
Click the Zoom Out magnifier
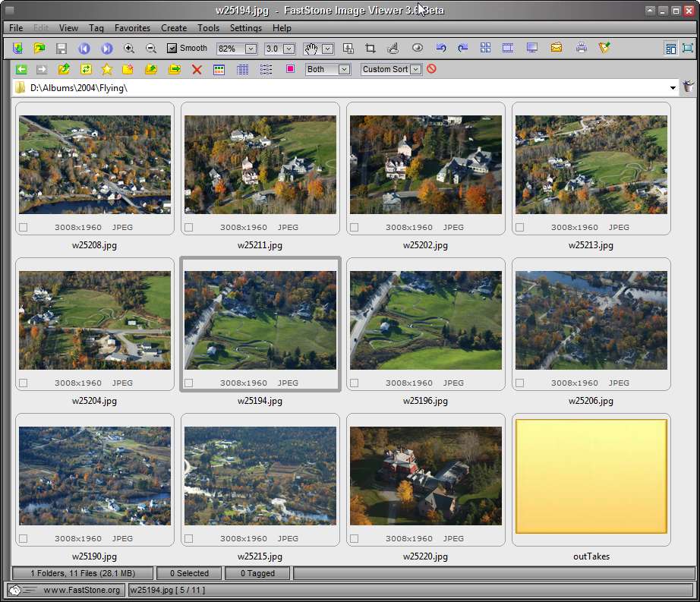click(x=151, y=48)
